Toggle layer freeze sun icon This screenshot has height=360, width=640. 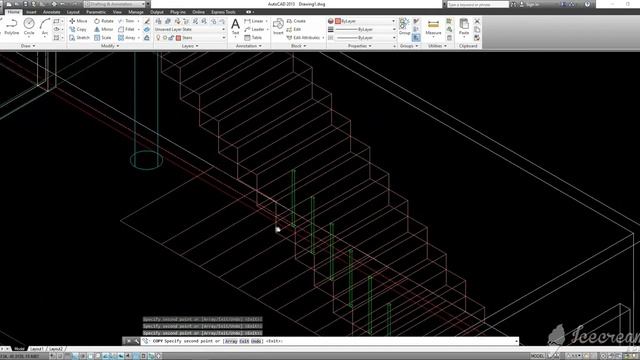165,38
